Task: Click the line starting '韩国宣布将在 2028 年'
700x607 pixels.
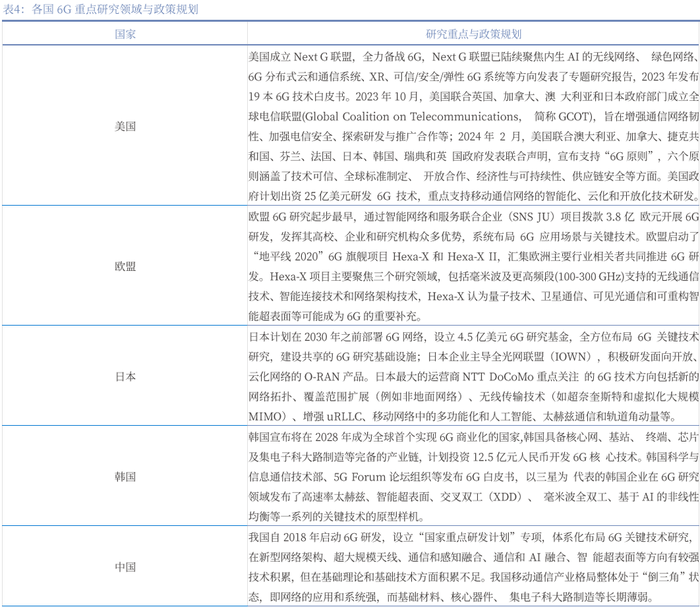Action: tap(474, 437)
